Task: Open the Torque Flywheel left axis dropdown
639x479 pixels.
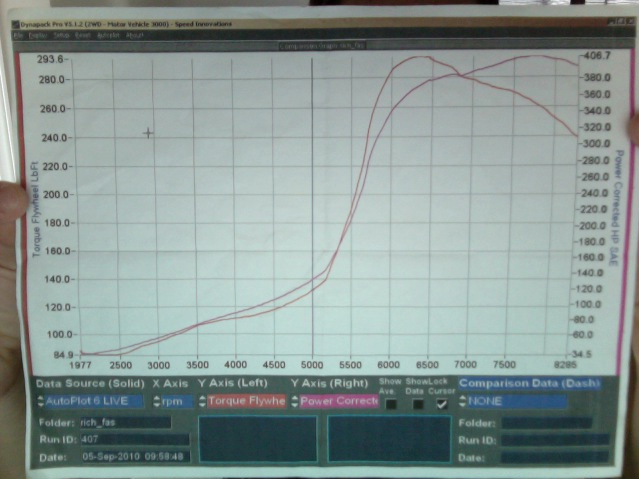Action: pyautogui.click(x=243, y=402)
